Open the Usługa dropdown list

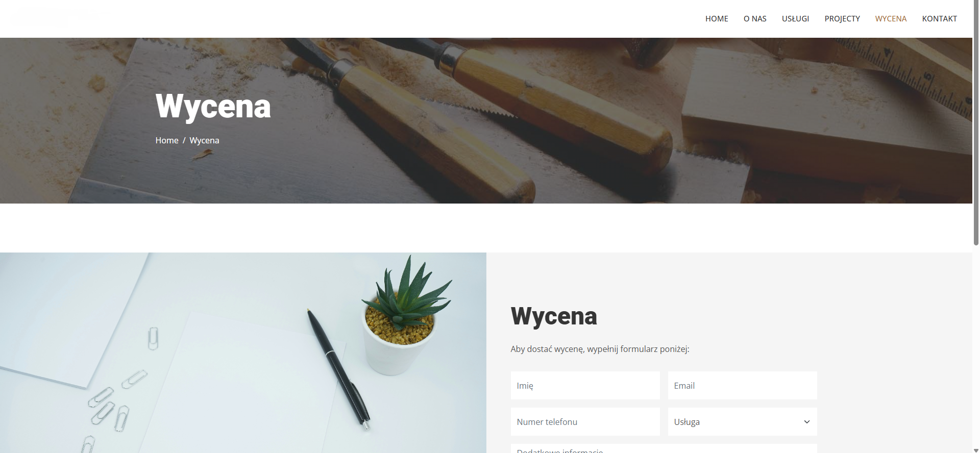(x=742, y=422)
